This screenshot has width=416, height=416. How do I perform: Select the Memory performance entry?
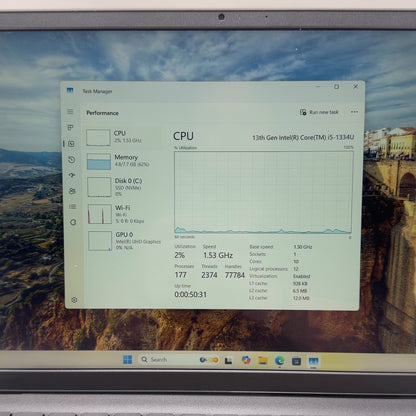tap(124, 161)
